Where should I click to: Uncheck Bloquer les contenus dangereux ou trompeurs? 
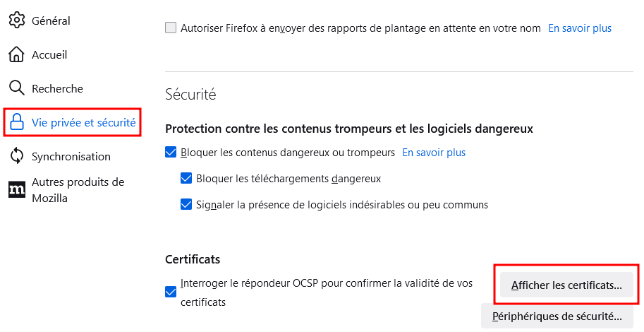pos(171,152)
